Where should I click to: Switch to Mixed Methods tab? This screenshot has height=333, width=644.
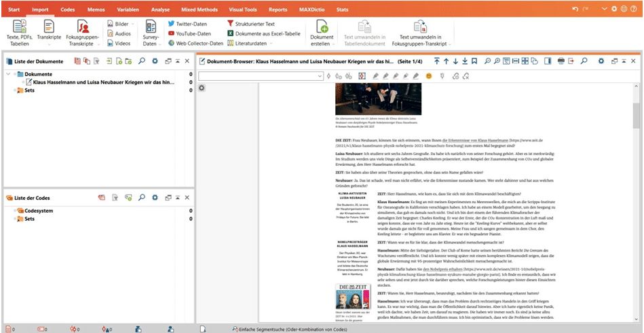coord(199,10)
